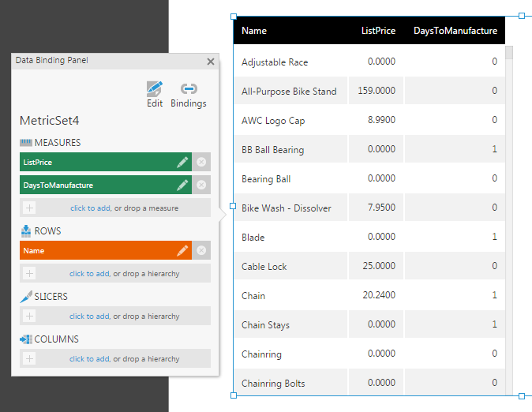Image resolution: width=532 pixels, height=412 pixels.
Task: Select the Name hierarchy item in ROWS
Action: coord(106,250)
